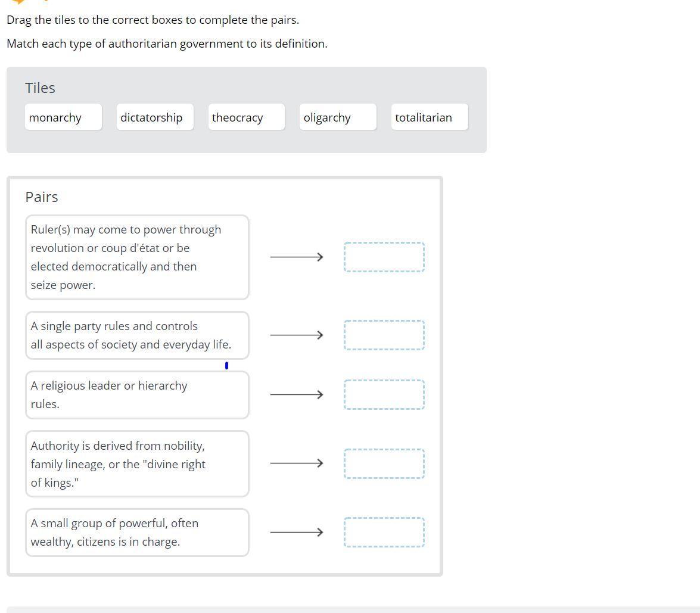
Task: Click the empty box beside the small group definition
Action: 384,532
